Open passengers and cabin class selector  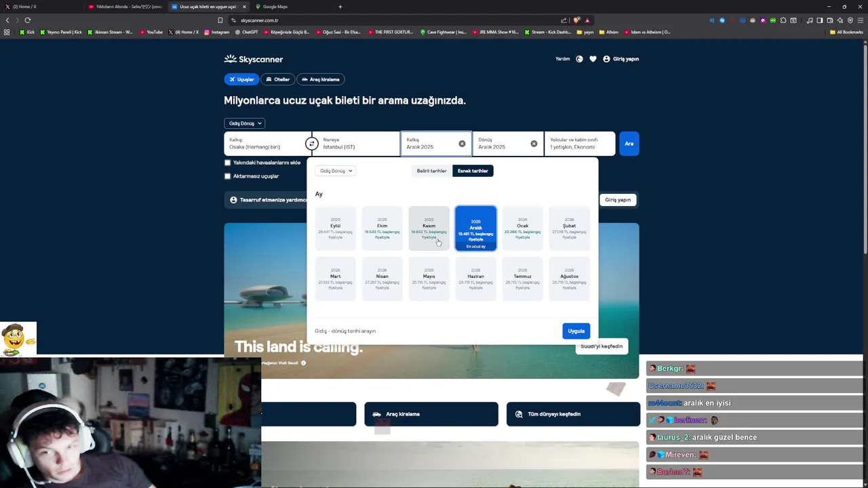click(580, 144)
